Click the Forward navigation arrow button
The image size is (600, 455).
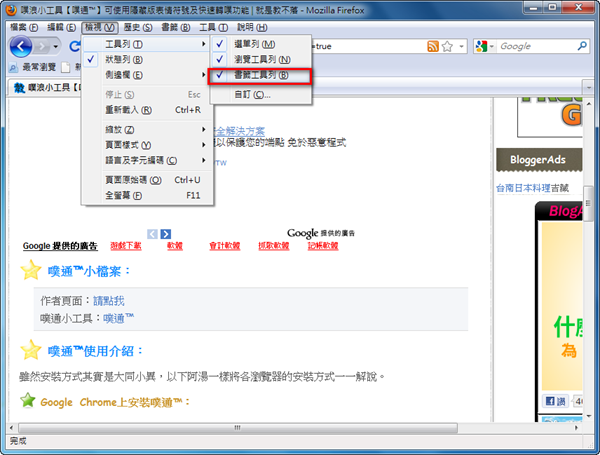tap(42, 47)
